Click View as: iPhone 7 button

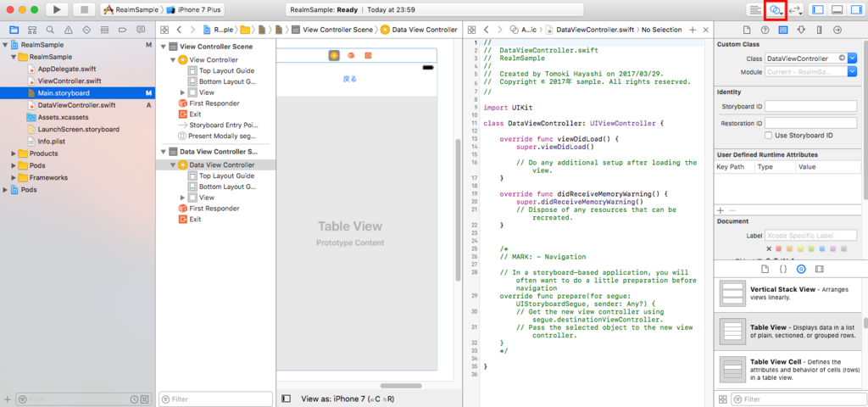[348, 399]
